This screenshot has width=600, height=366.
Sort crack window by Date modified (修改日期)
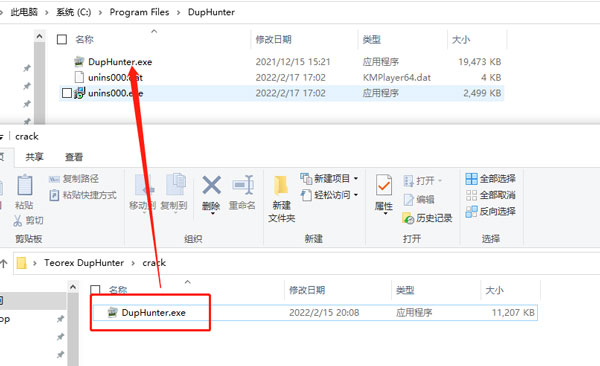tap(307, 290)
